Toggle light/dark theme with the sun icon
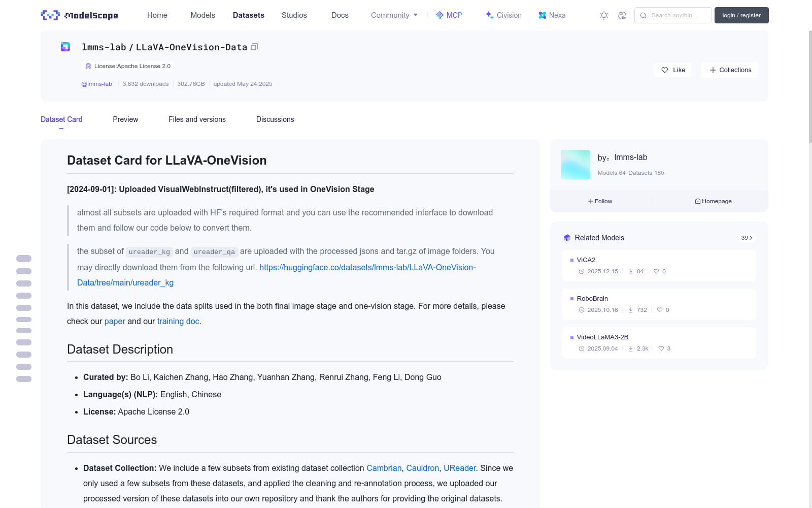 click(x=604, y=15)
